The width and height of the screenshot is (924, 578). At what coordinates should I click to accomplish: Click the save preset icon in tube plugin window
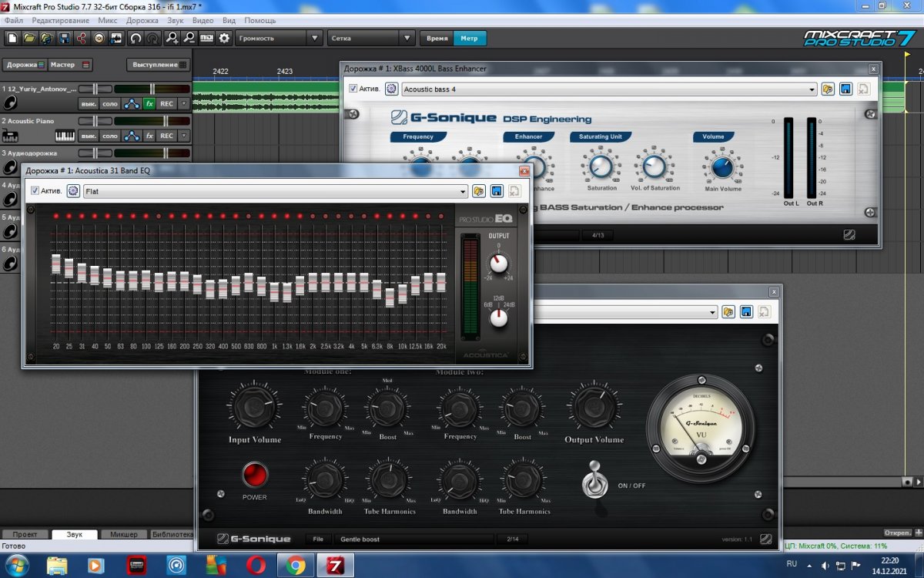(746, 312)
